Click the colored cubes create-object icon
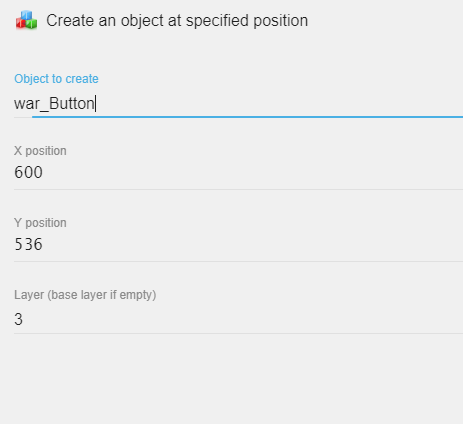This screenshot has width=463, height=424. coord(26,20)
